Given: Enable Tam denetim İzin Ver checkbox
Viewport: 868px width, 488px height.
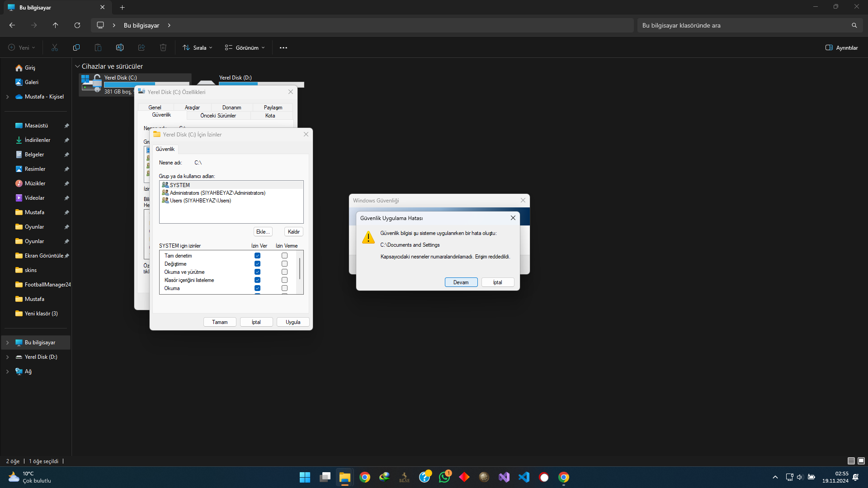Looking at the screenshot, I should [257, 256].
